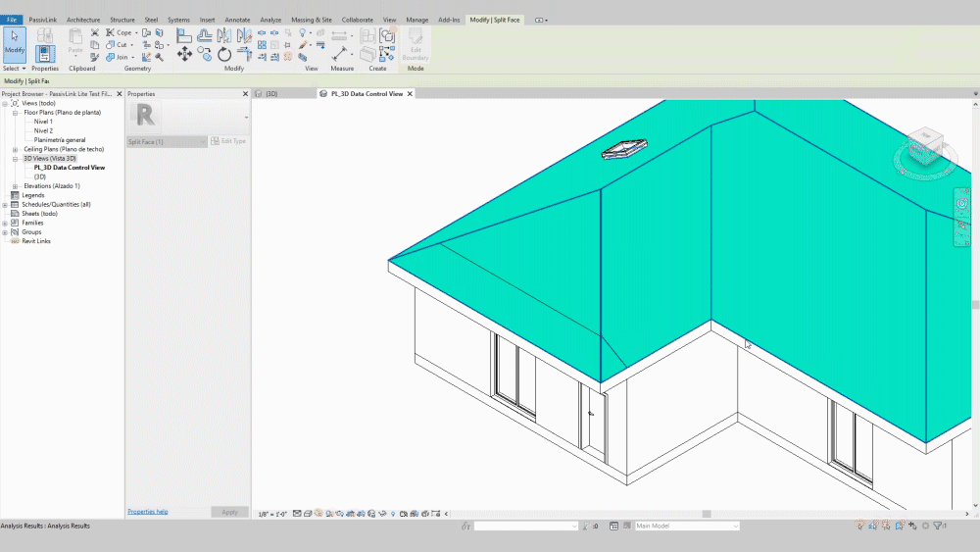Click the Visual Style icon in view bar
This screenshot has width=980, height=552.
(x=308, y=514)
